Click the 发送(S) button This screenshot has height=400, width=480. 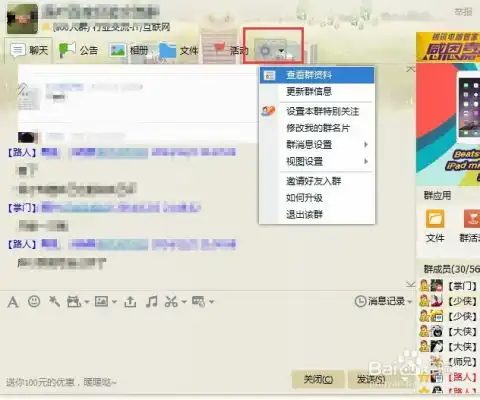point(371,379)
